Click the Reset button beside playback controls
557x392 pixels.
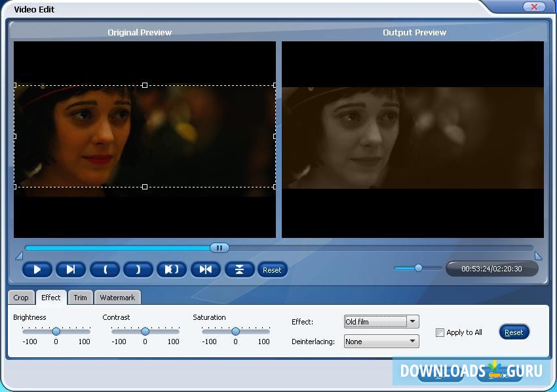273,269
